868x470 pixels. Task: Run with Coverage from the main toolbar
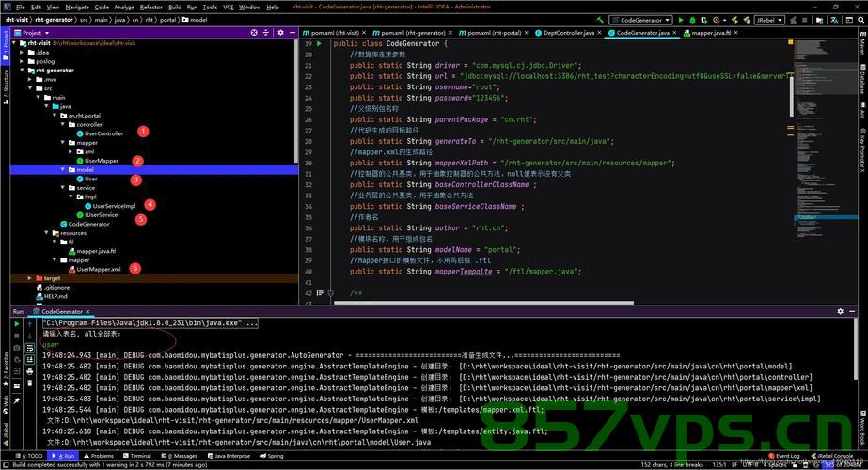point(704,20)
